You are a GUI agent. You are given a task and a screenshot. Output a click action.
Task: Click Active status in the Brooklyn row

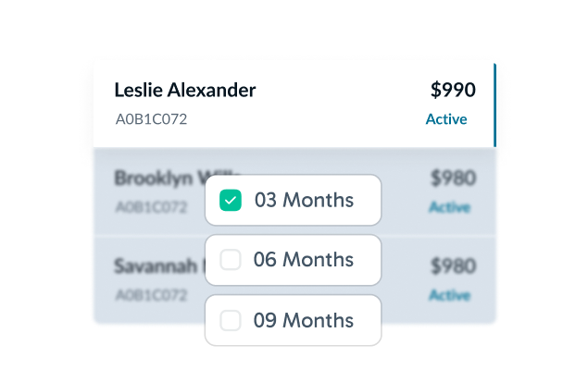(450, 207)
